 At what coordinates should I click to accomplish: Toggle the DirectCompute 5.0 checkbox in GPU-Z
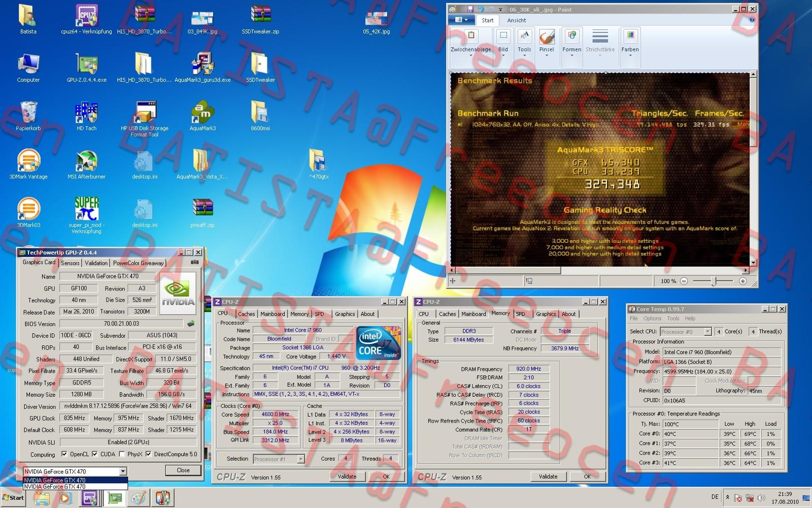[x=148, y=454]
